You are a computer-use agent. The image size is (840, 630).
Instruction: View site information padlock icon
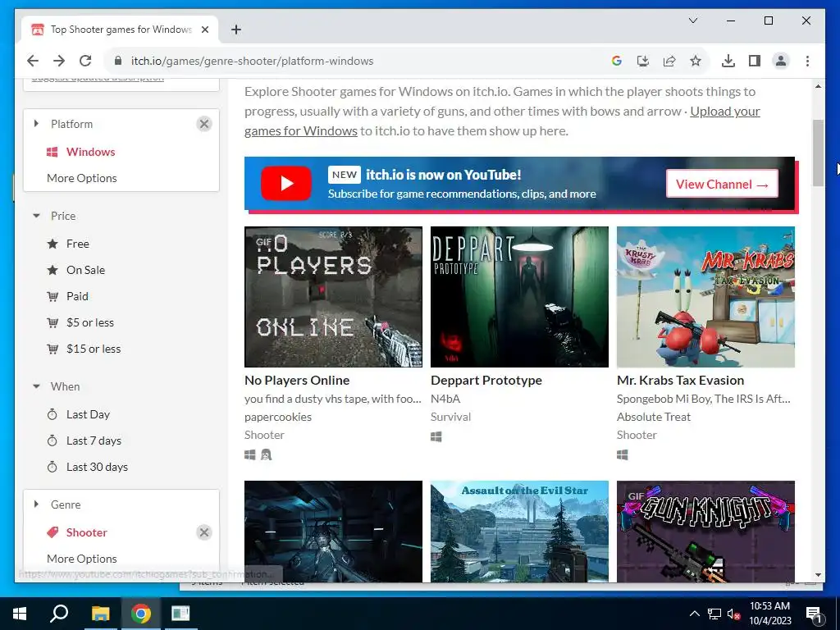[x=118, y=61]
